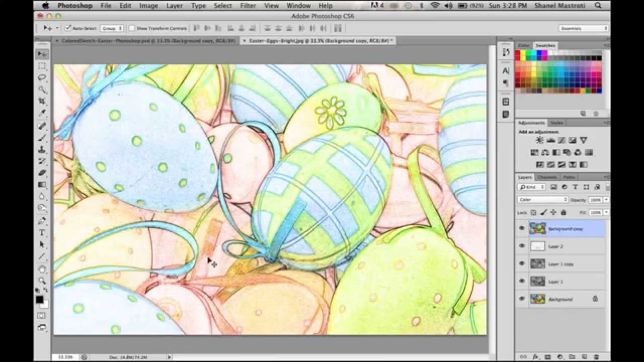Screen dimensions: 644x362
Task: Select the Move tool in the toolbox
Action: pos(42,54)
